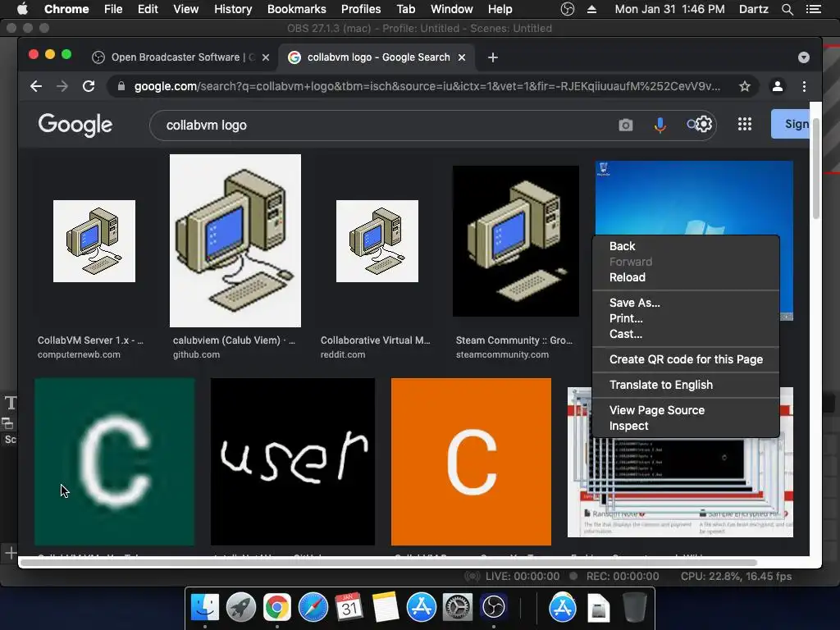Click the OBS icon in the dock
The width and height of the screenshot is (840, 630).
493,607
